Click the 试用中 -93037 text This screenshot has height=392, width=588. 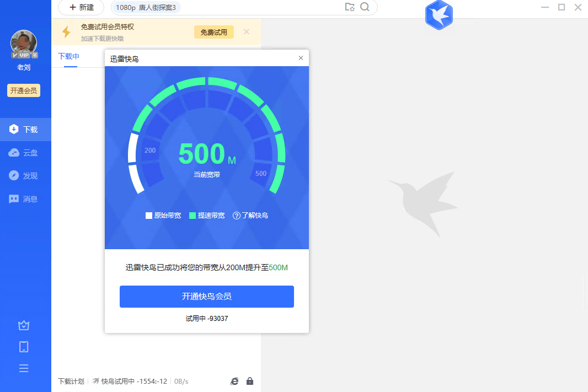click(207, 319)
